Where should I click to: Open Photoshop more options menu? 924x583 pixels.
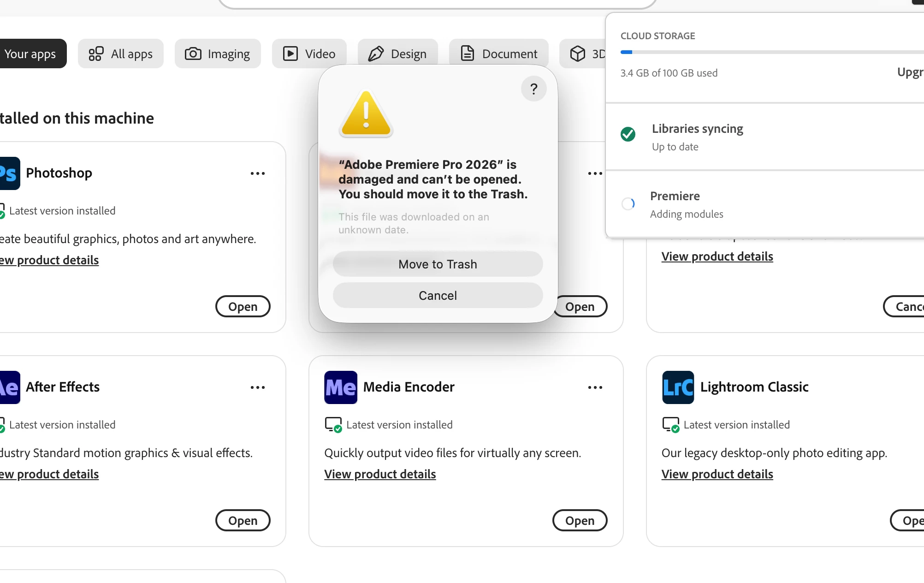pos(258,173)
